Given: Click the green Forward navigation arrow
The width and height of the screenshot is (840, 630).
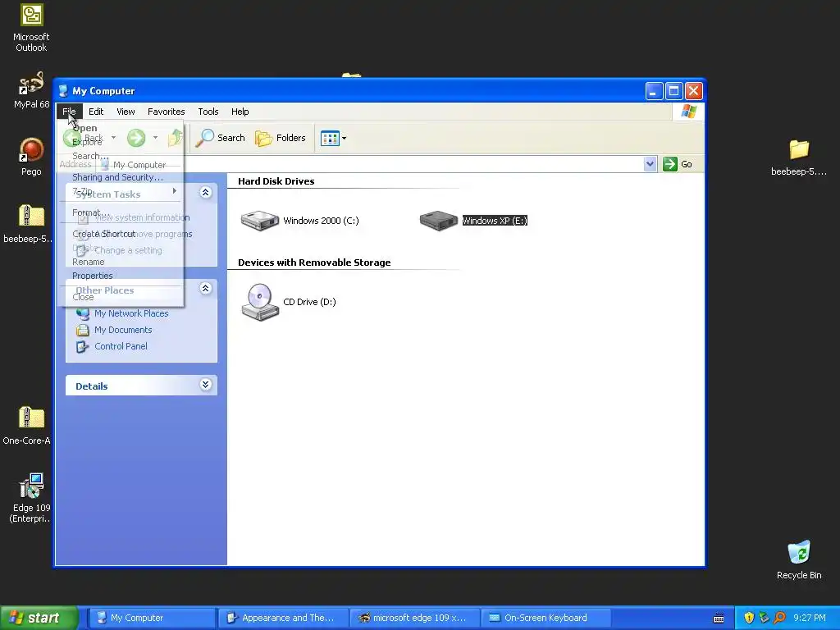Looking at the screenshot, I should 136,138.
